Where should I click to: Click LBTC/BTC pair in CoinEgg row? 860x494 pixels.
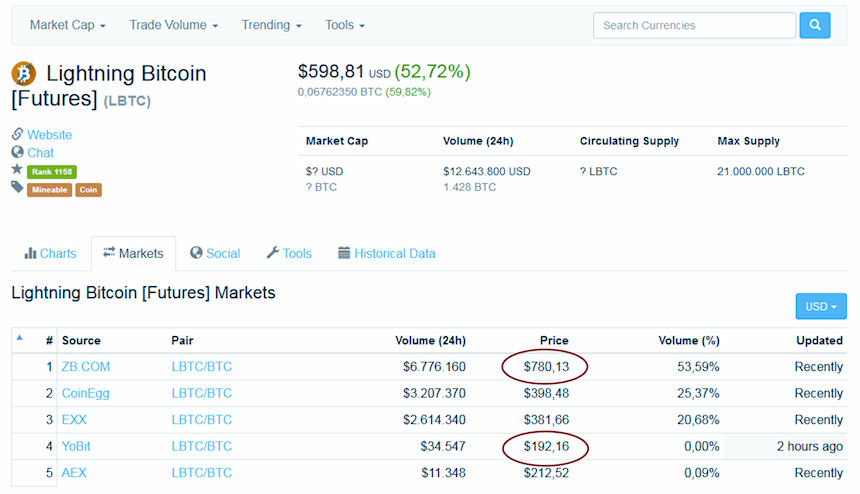(202, 393)
